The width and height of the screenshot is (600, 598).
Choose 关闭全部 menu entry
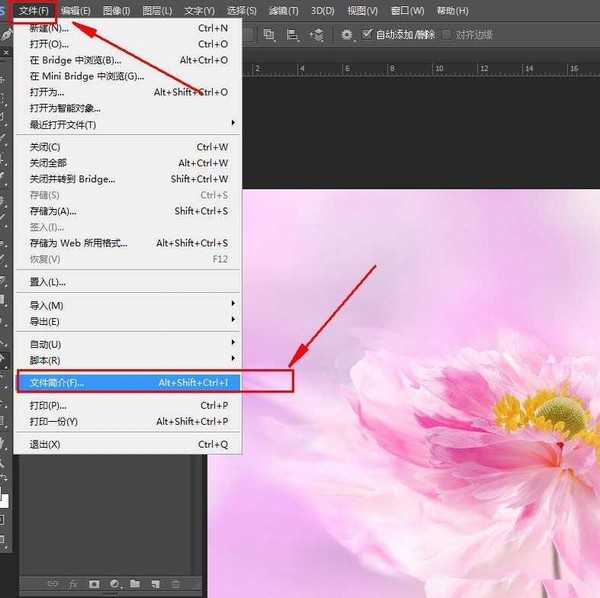tap(128, 163)
